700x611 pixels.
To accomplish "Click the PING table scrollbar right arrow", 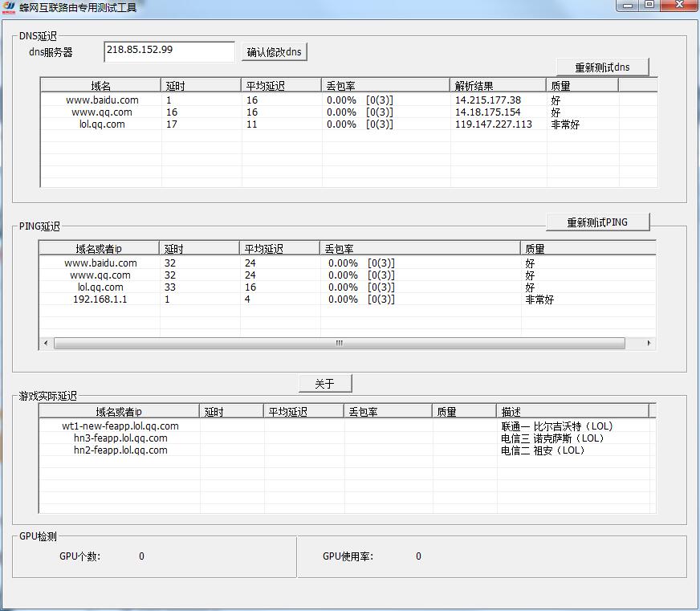I will click(x=649, y=343).
